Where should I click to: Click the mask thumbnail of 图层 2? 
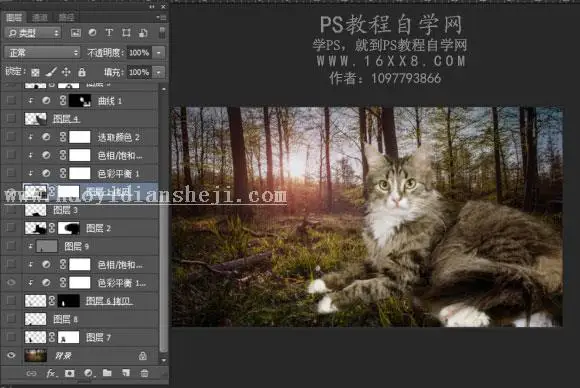click(69, 228)
